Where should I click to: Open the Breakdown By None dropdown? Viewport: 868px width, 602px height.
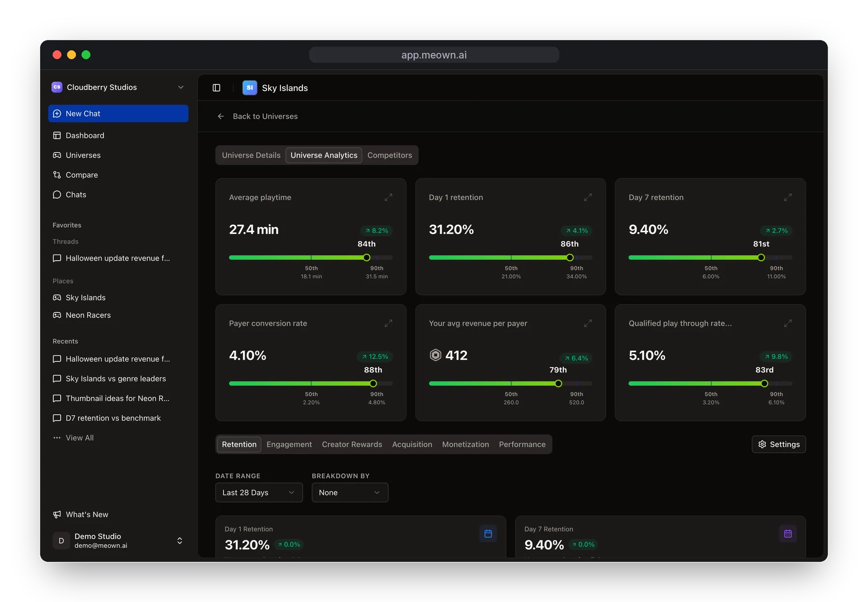tap(350, 493)
